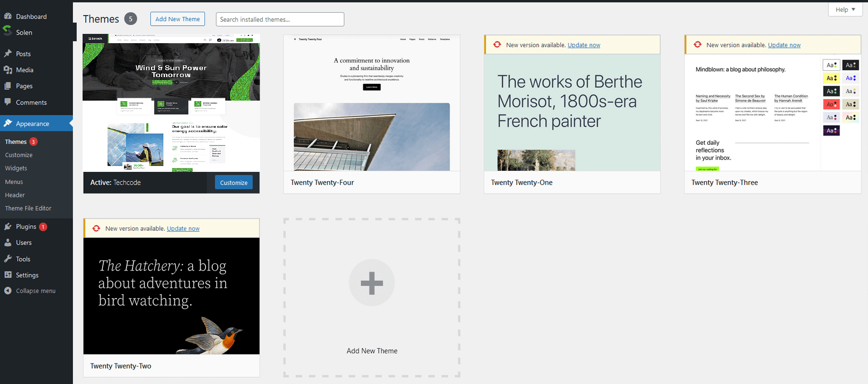
Task: Open the Plugins menu
Action: point(26,226)
